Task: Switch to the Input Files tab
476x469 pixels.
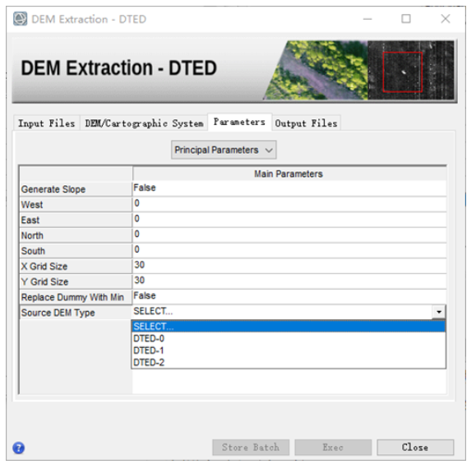Action: click(x=47, y=123)
